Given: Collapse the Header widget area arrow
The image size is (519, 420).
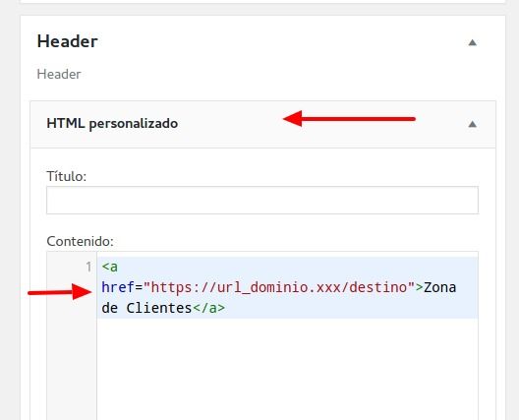Looking at the screenshot, I should pyautogui.click(x=473, y=42).
